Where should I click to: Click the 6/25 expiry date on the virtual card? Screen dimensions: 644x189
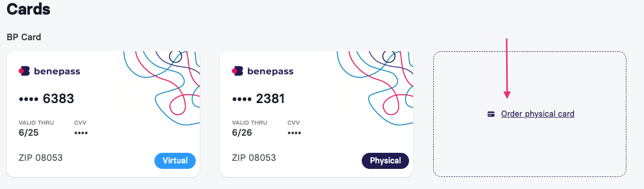tap(29, 133)
